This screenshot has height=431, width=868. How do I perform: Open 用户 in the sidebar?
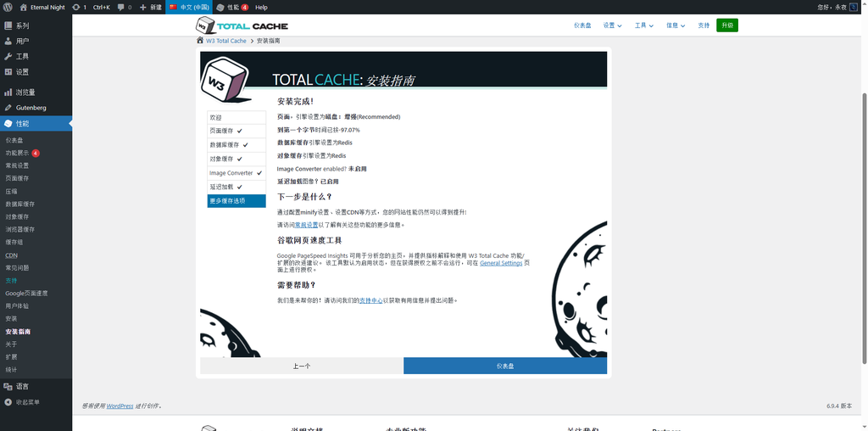pos(36,41)
